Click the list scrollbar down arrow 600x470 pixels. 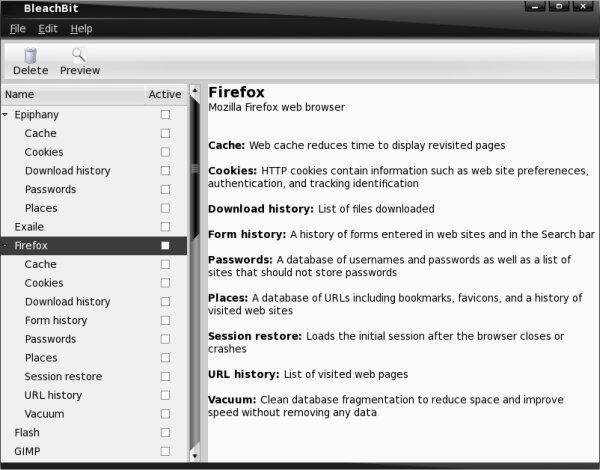pos(195,456)
